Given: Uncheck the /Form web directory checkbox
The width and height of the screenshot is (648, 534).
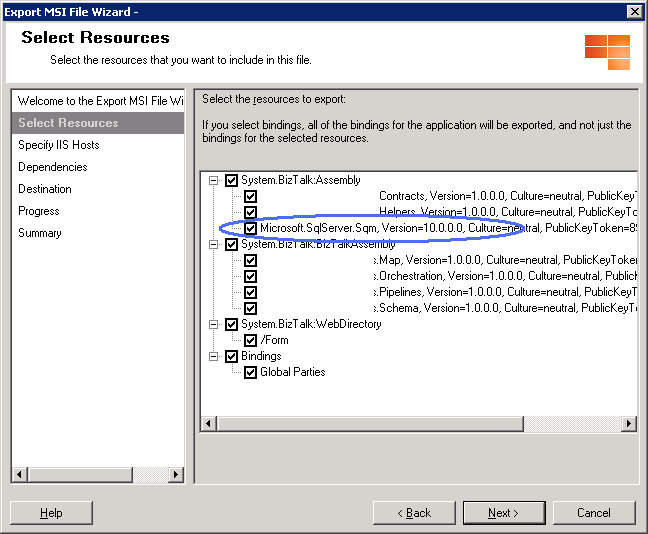Looking at the screenshot, I should [x=251, y=340].
